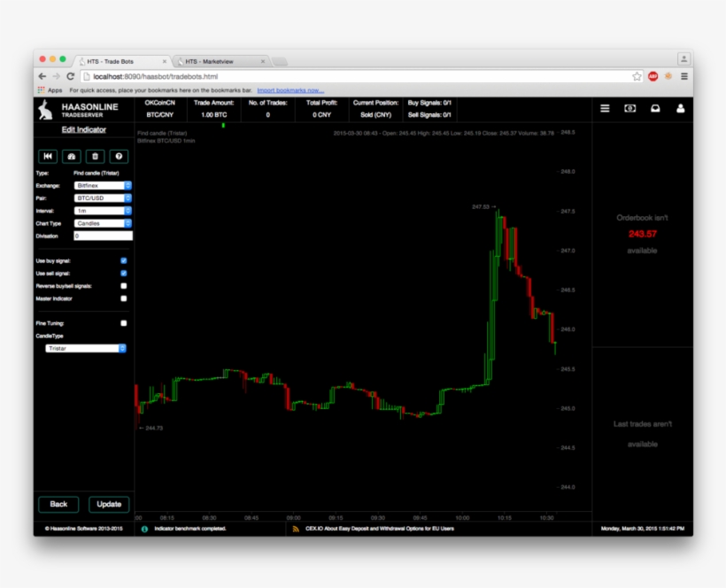Viewport: 726px width, 588px height.
Task: Click the Sell Signals: 0/1 text
Action: coord(429,115)
